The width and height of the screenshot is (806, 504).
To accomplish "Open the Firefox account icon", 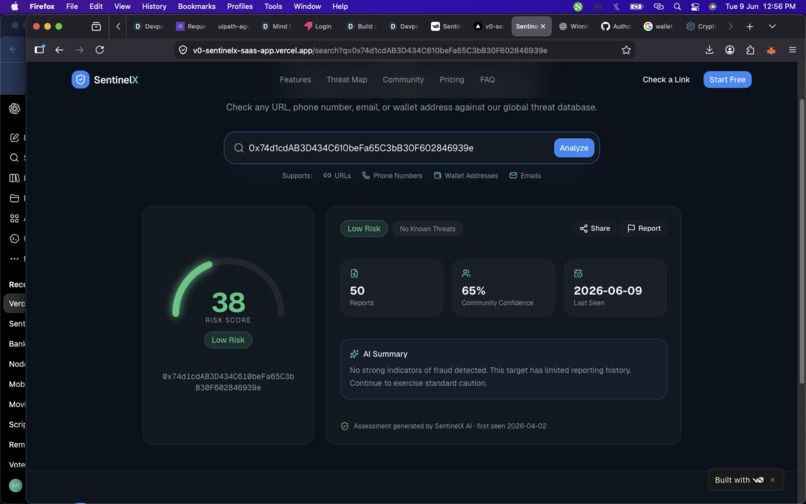I will [x=729, y=50].
